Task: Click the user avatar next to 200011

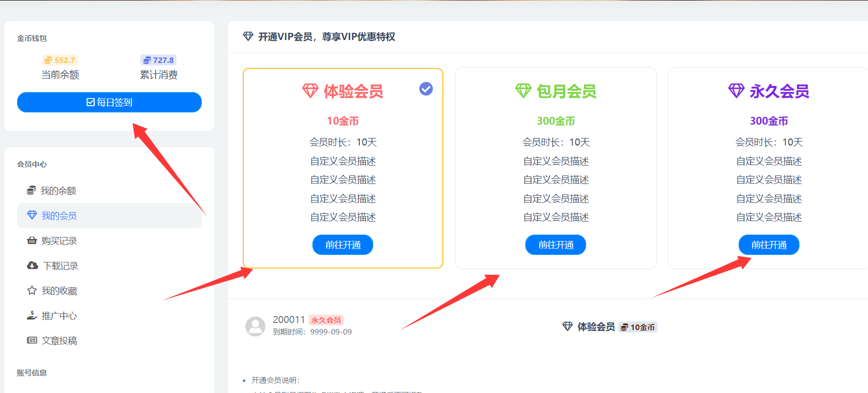Action: pos(255,326)
